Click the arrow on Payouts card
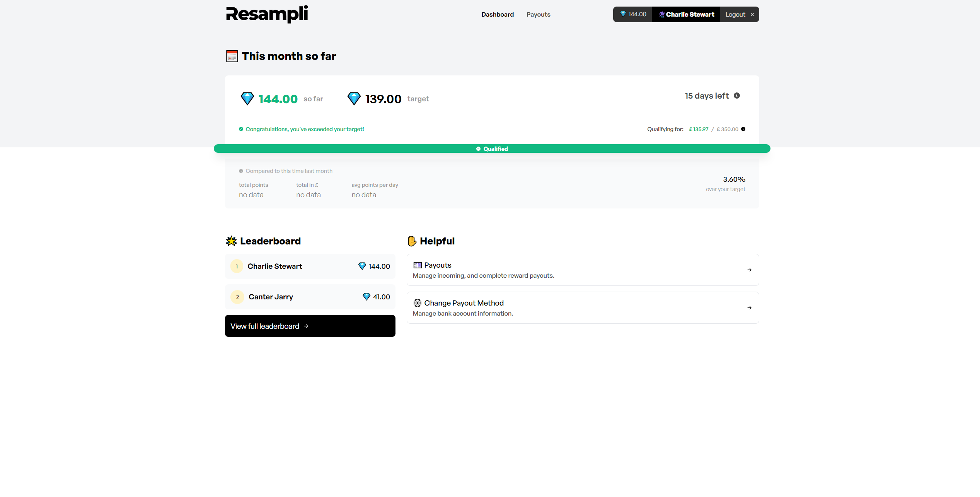 click(x=749, y=270)
